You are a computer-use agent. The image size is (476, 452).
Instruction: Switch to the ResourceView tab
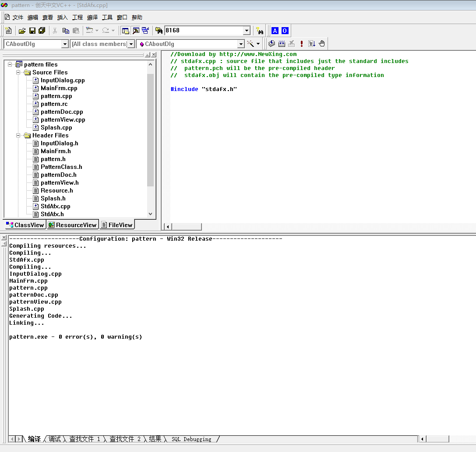[72, 225]
